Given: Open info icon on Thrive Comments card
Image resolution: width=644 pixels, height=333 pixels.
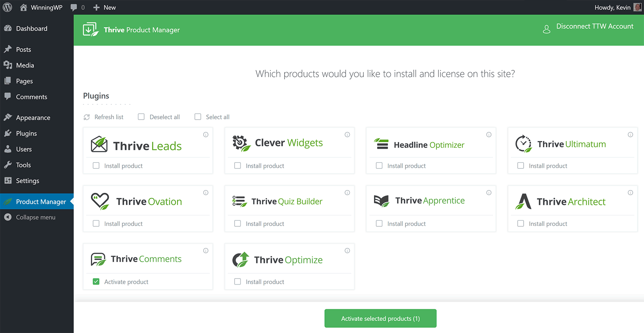Looking at the screenshot, I should 206,250.
